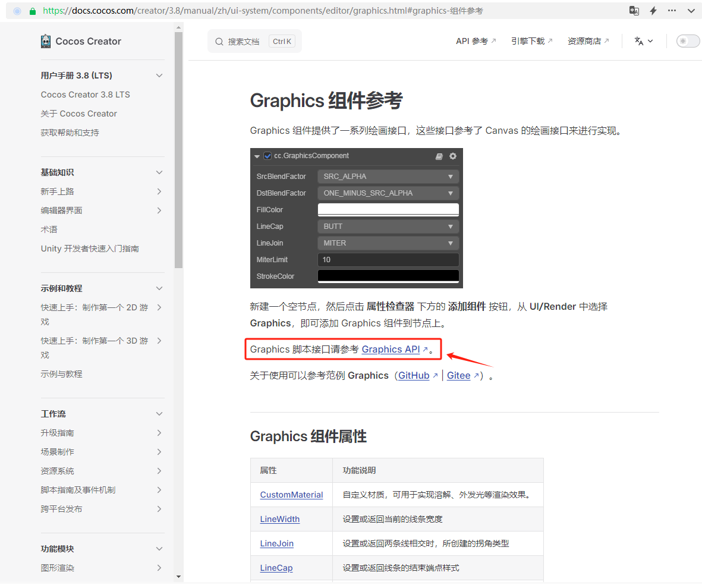
Task: Expand 快速上手：制作第一个 3D 游戏 item
Action: tap(159, 341)
